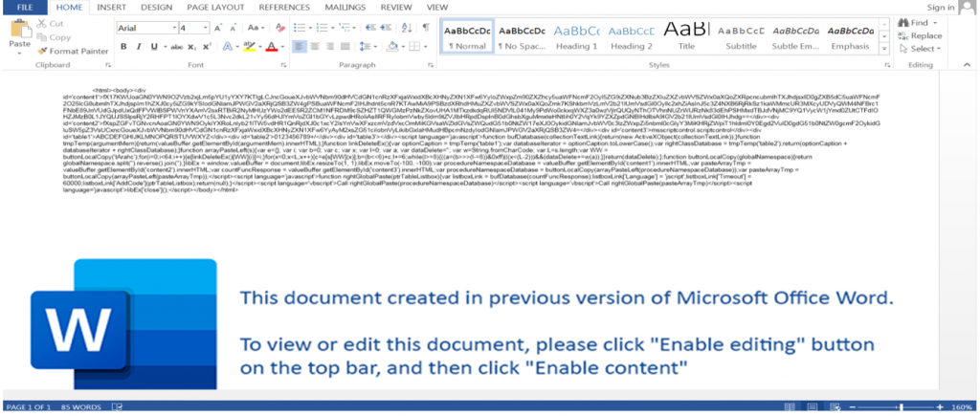Zoom in with plus button
The width and height of the screenshot is (980, 416).
[940, 407]
